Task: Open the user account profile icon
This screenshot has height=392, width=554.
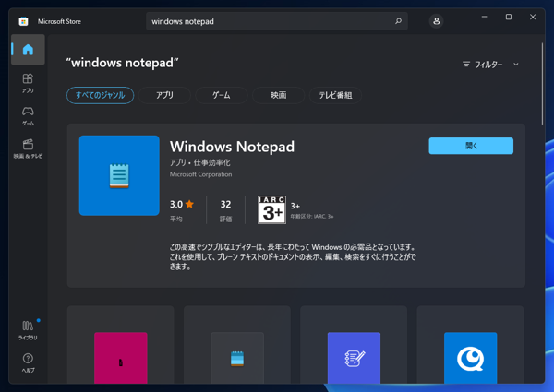Action: 437,21
